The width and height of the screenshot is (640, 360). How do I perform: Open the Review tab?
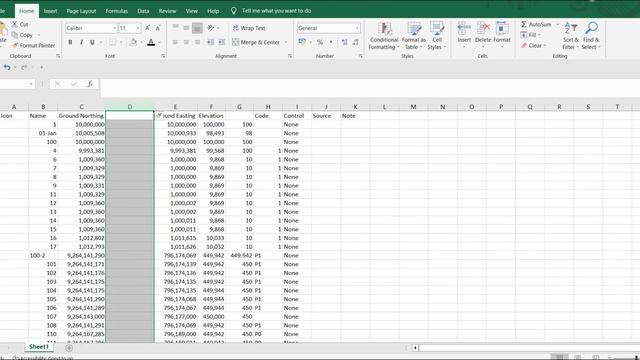point(167,11)
